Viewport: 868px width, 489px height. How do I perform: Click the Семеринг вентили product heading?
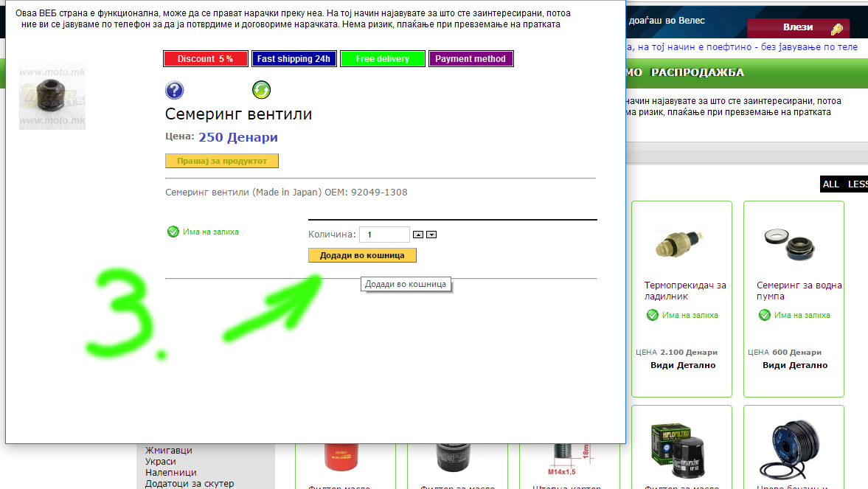(239, 114)
